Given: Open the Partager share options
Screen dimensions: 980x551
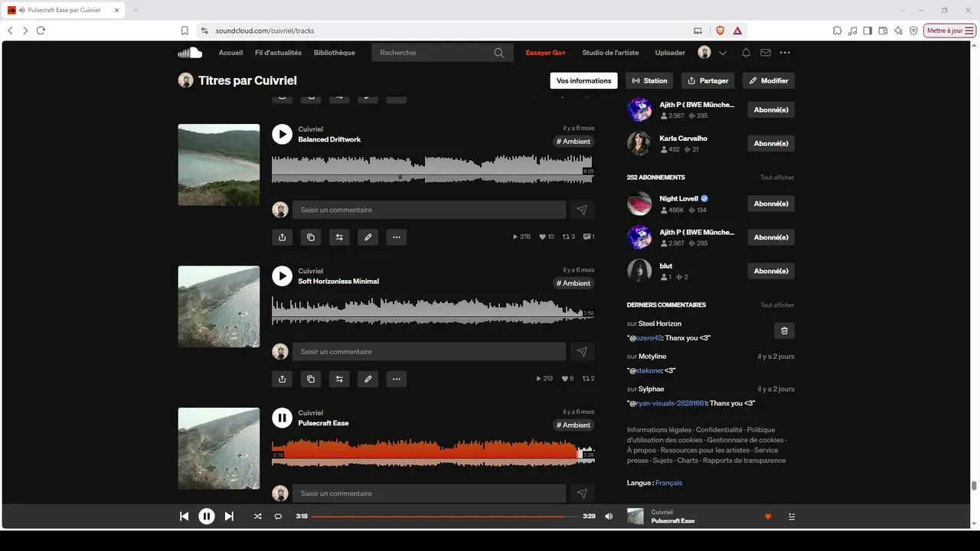Looking at the screenshot, I should (x=707, y=80).
